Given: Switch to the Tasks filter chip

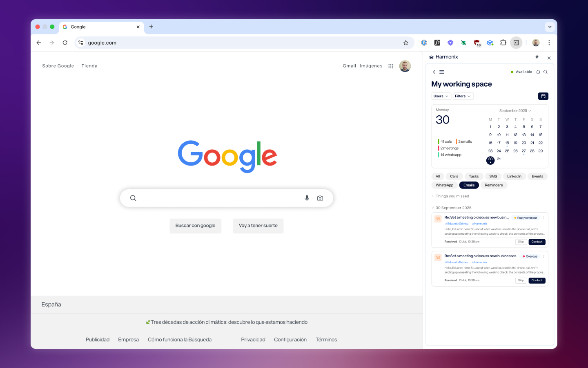Looking at the screenshot, I should coord(474,177).
